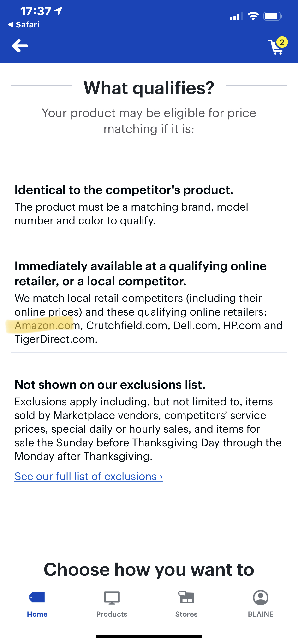298x644 pixels.
Task: Tap the Wi-Fi status icon
Action: (253, 16)
